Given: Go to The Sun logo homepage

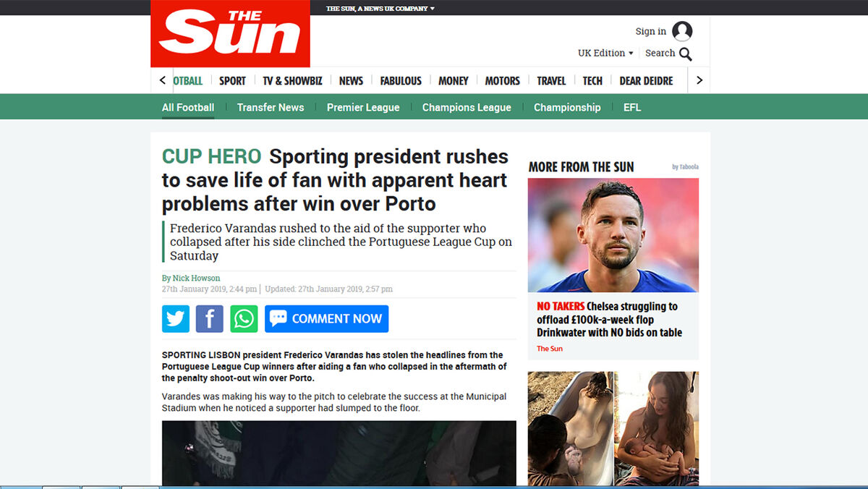Looking at the screenshot, I should pos(230,33).
